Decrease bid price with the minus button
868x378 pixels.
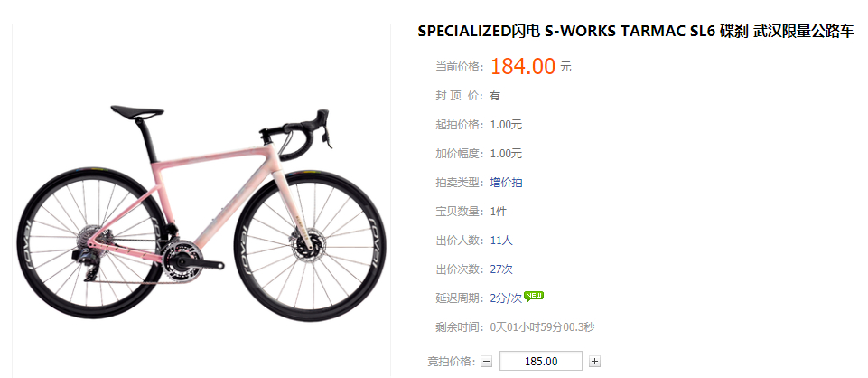tap(486, 362)
